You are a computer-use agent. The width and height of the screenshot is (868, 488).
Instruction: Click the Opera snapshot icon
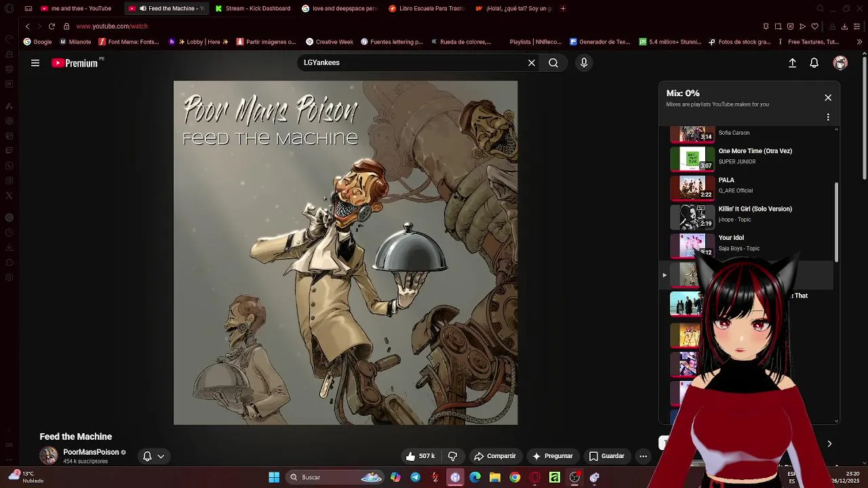[x=778, y=26]
